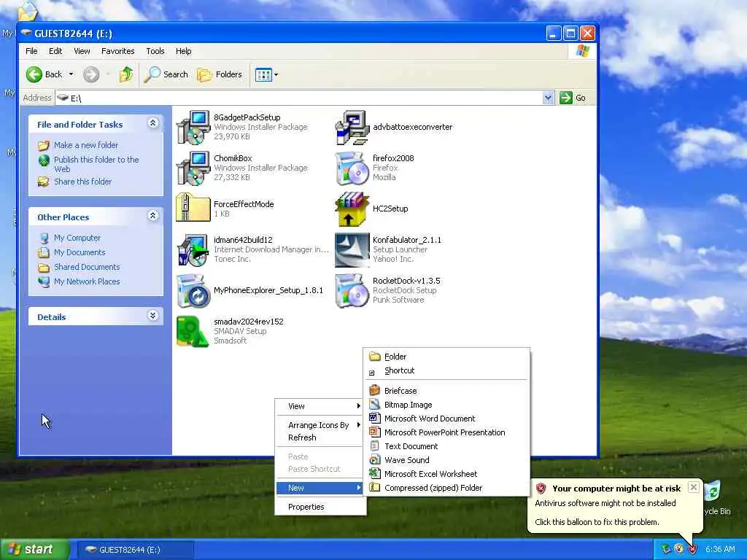Close the security warning balloon
The height and width of the screenshot is (560, 747).
694,486
